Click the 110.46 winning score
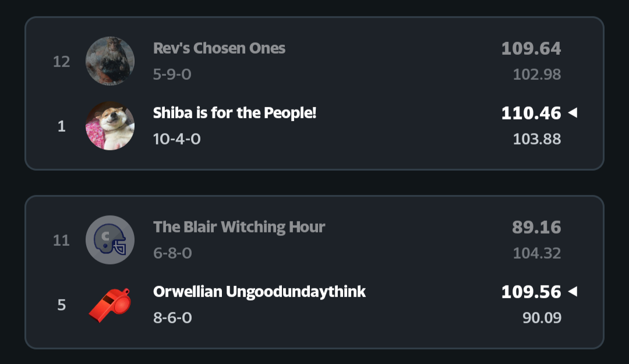 [531, 113]
